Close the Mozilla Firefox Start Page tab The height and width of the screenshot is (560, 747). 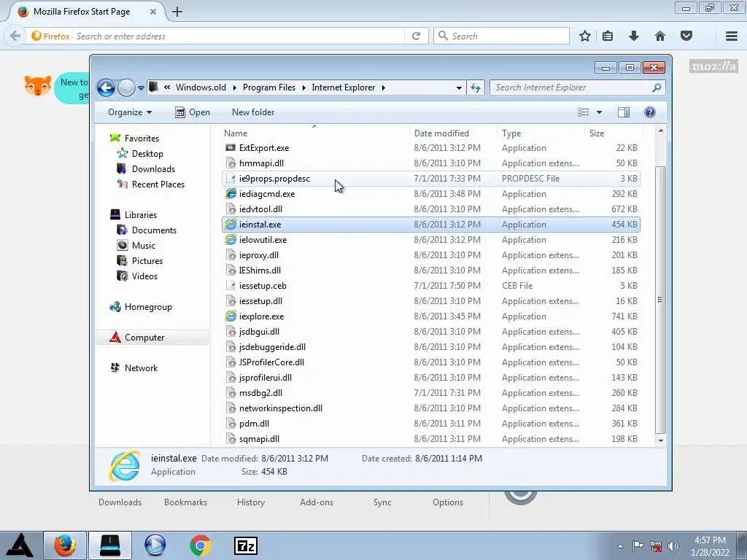point(153,12)
